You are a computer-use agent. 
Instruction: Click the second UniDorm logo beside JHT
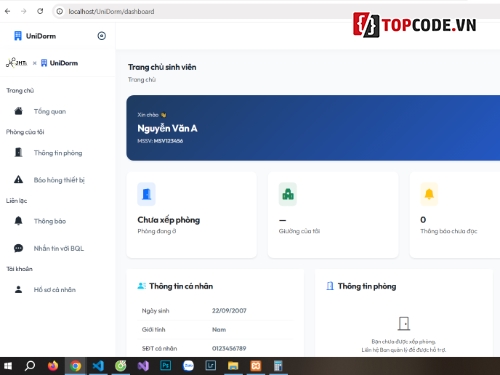(59, 63)
